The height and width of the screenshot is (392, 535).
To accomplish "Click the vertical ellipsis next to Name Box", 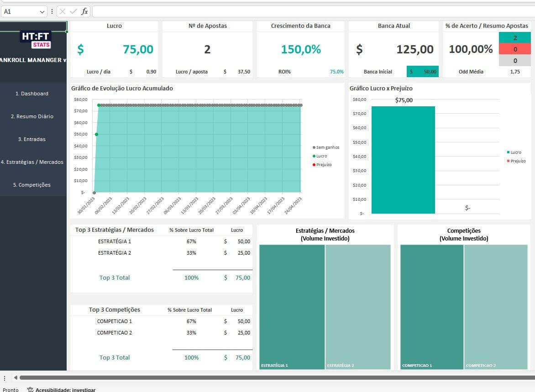I will pyautogui.click(x=52, y=11).
